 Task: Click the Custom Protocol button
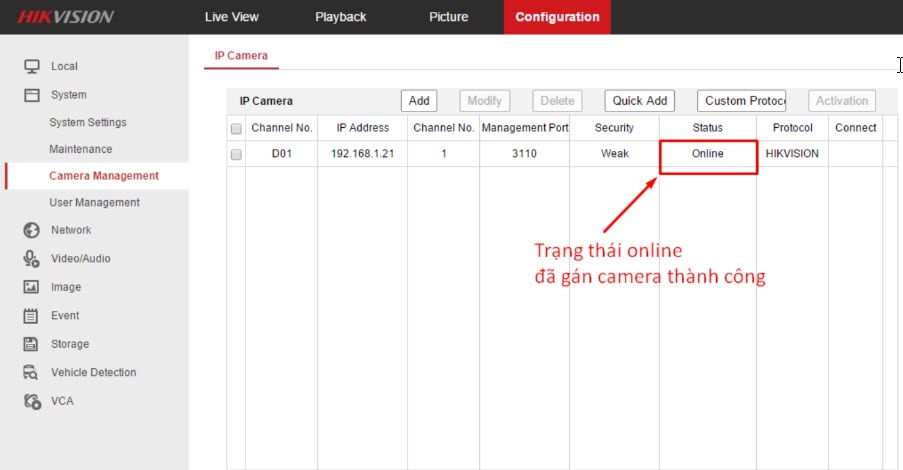click(741, 101)
